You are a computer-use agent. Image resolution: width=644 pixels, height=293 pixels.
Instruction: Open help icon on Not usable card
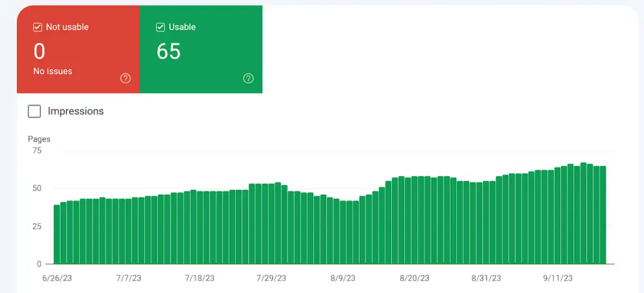pyautogui.click(x=125, y=79)
